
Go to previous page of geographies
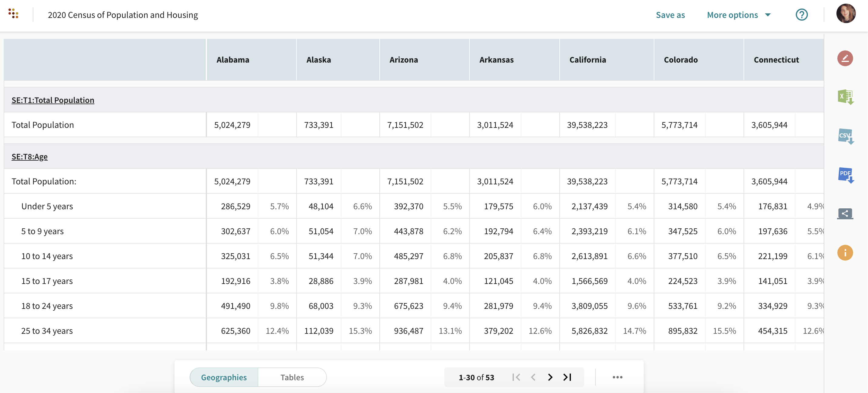(533, 377)
